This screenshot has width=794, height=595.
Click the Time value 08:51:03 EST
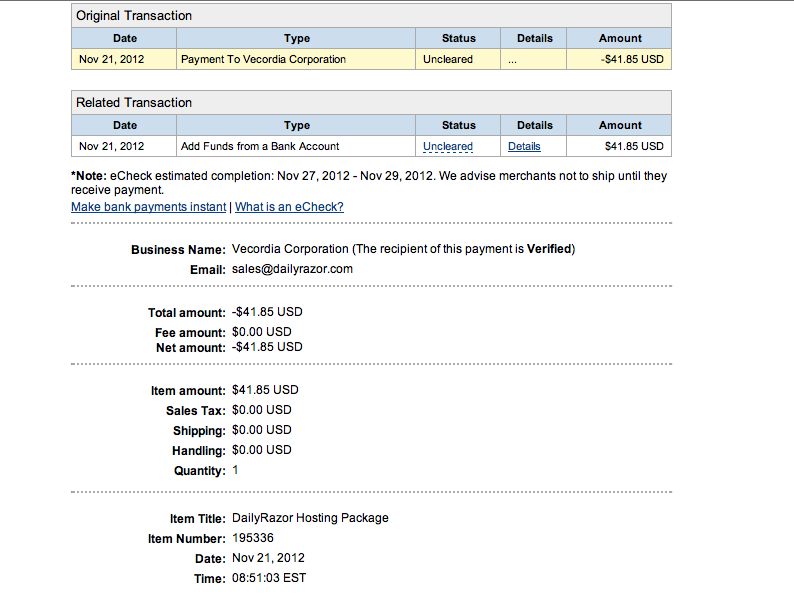tap(269, 578)
